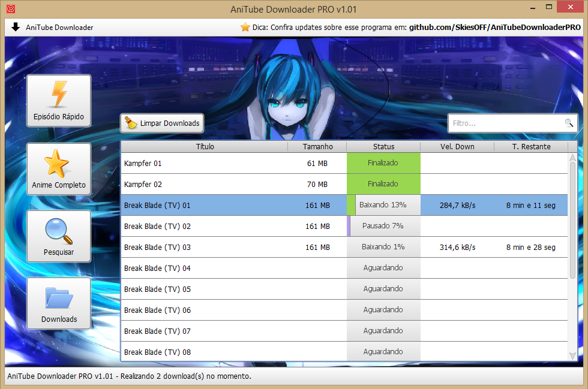
Task: Click the download list scrollbar thumb
Action: click(572, 221)
